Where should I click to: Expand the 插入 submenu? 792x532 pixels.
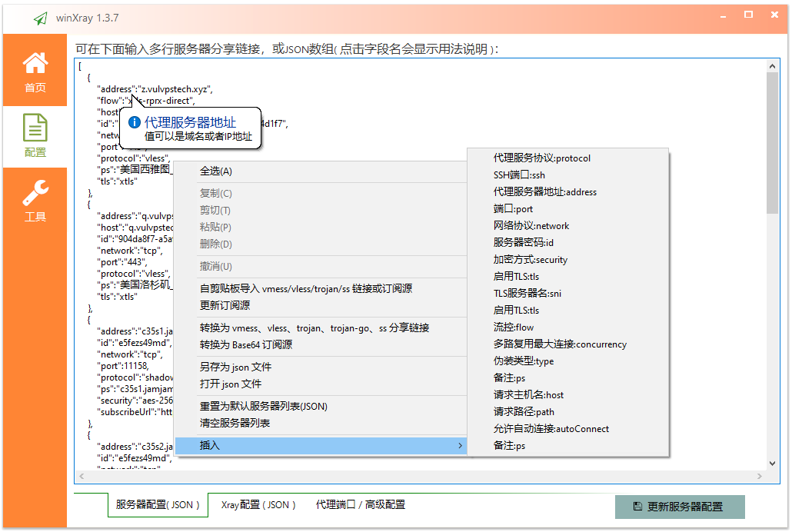tap(320, 445)
